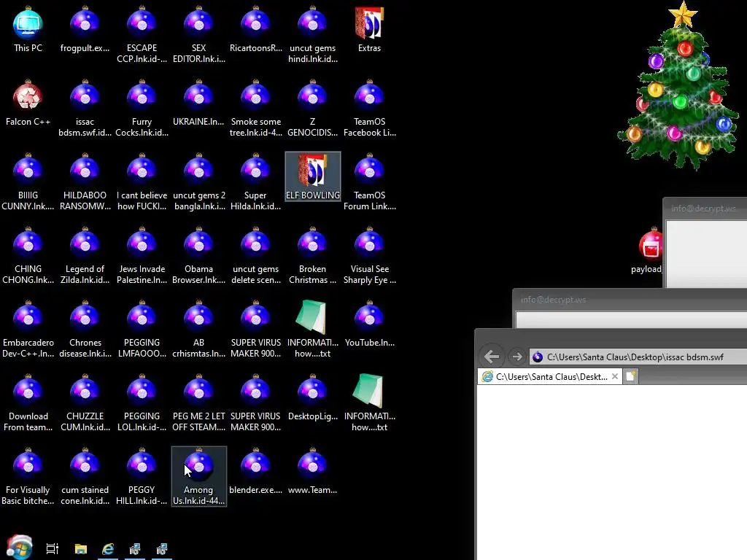Screen dimensions: 747x560
Task: Select the RicartoonsR... desktop icon
Action: coord(255,29)
